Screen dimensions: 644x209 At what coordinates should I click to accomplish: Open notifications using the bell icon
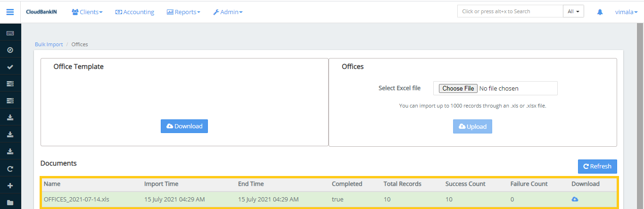click(x=600, y=12)
